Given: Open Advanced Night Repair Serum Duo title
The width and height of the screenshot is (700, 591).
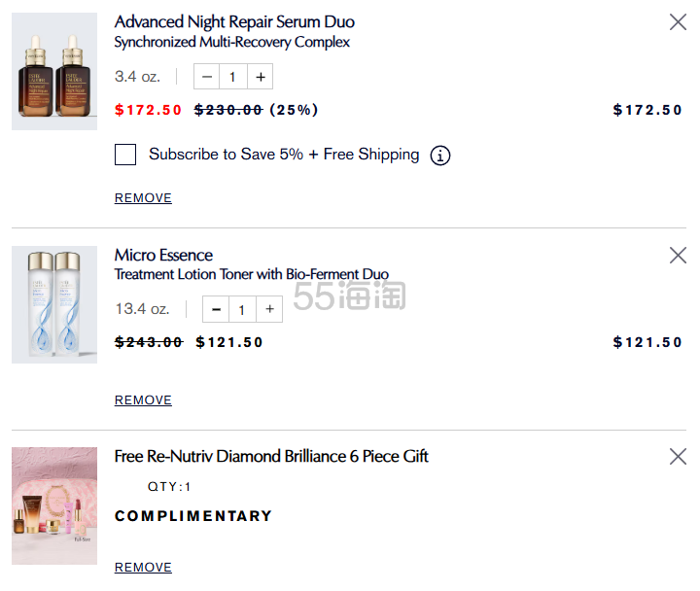Looking at the screenshot, I should click(234, 22).
